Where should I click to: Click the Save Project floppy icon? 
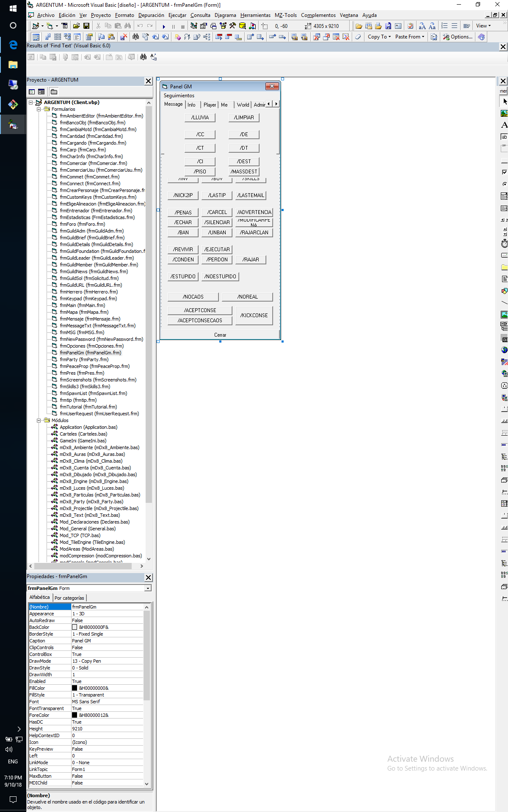point(86,26)
